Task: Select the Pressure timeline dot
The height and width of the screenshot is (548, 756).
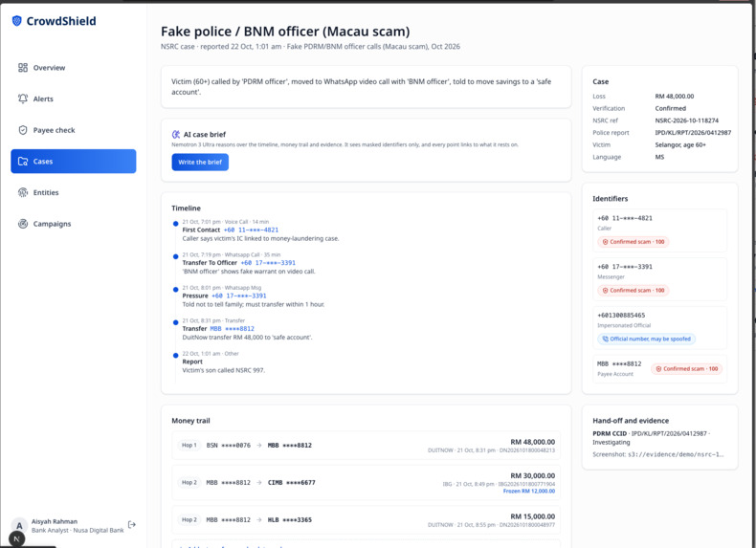Action: [175, 290]
